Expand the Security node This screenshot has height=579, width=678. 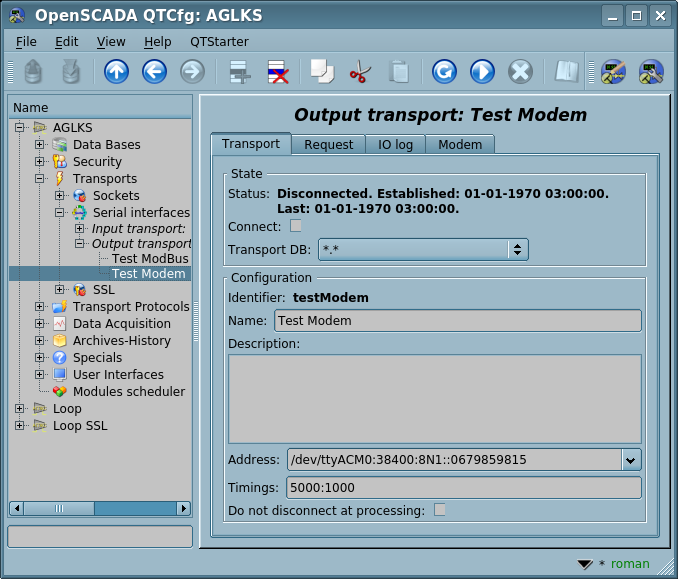point(39,161)
